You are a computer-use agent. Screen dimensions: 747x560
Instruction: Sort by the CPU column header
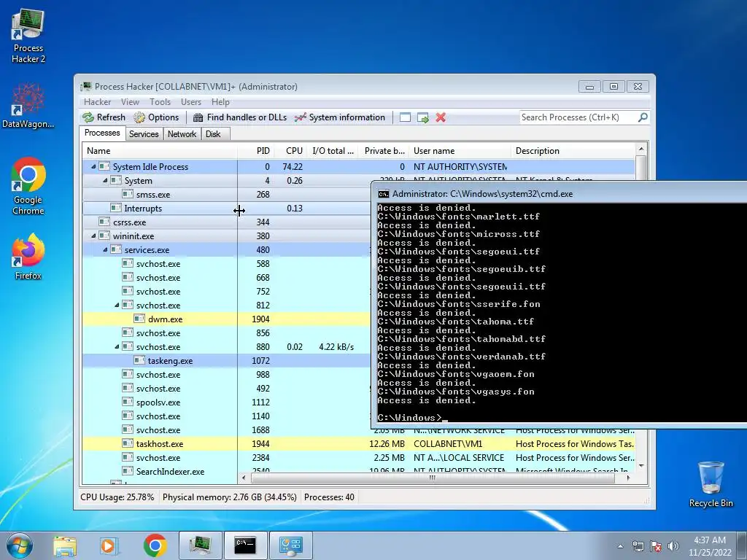click(290, 151)
